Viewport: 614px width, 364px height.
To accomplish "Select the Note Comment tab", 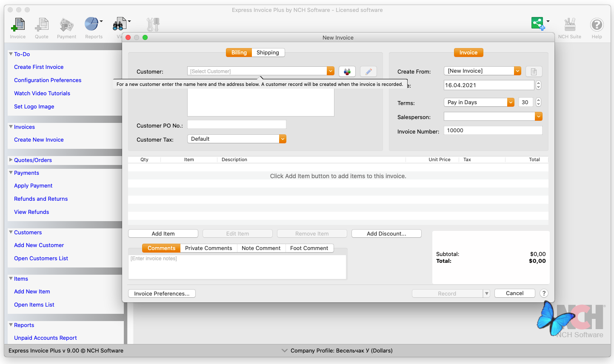I will (x=261, y=248).
